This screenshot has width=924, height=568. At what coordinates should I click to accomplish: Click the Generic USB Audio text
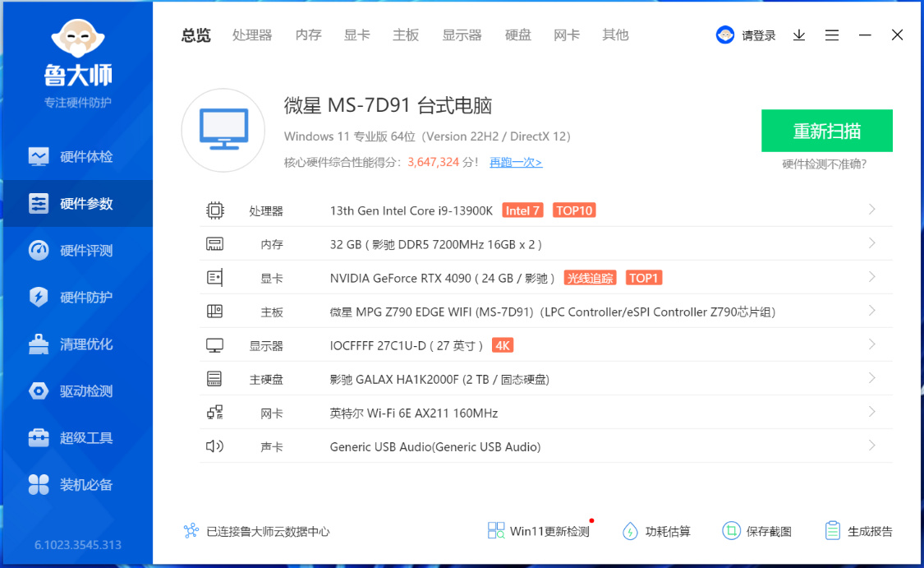click(435, 446)
